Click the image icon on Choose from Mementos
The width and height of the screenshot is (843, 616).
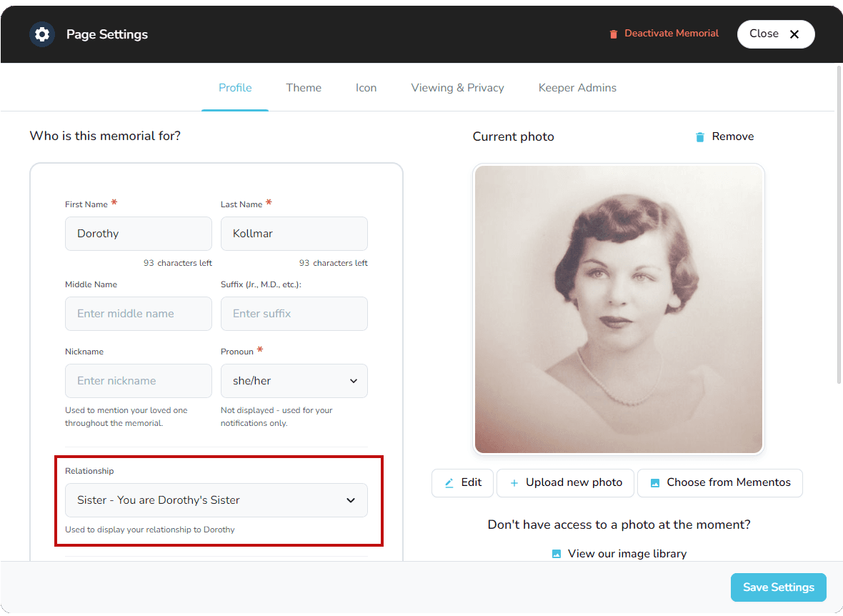click(x=654, y=483)
